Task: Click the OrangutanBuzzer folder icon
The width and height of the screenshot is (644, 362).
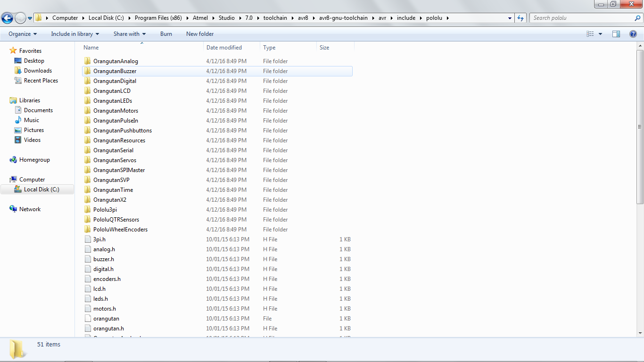Action: pos(87,71)
